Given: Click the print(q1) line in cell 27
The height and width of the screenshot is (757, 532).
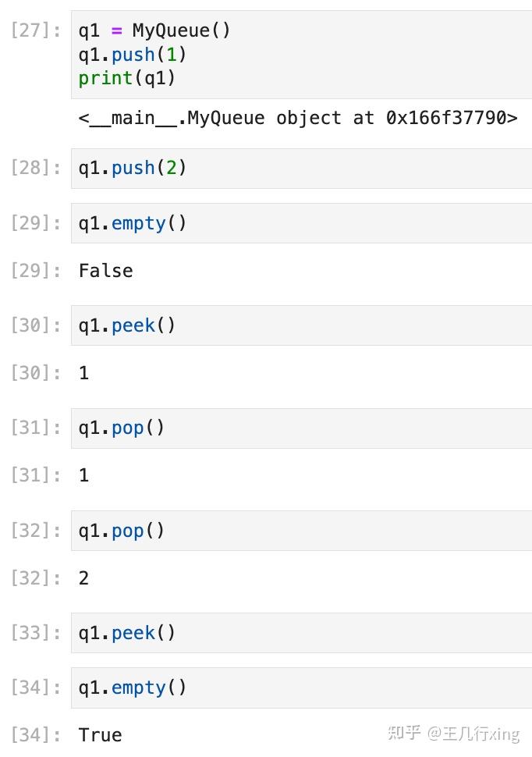Looking at the screenshot, I should pos(127,78).
